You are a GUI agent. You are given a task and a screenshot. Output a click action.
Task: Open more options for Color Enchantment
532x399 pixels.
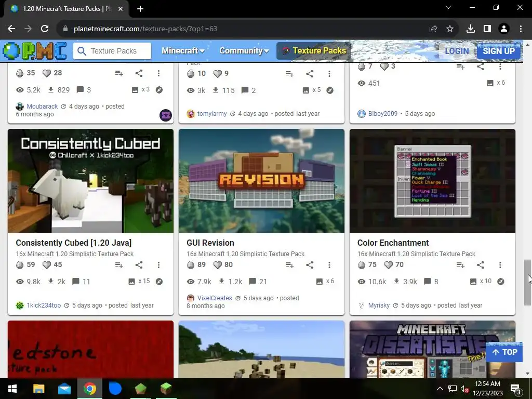click(x=500, y=265)
